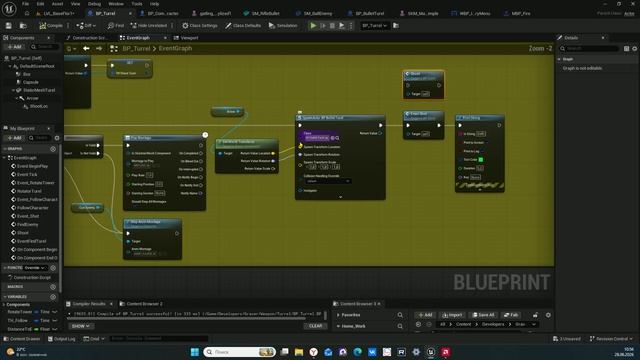Click the graph bookmark star dropdown
This screenshot has width=640, height=360.
point(71,49)
